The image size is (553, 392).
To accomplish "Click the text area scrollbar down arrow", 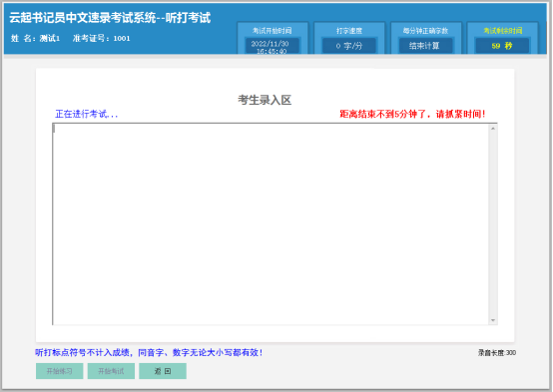I will 493,320.
